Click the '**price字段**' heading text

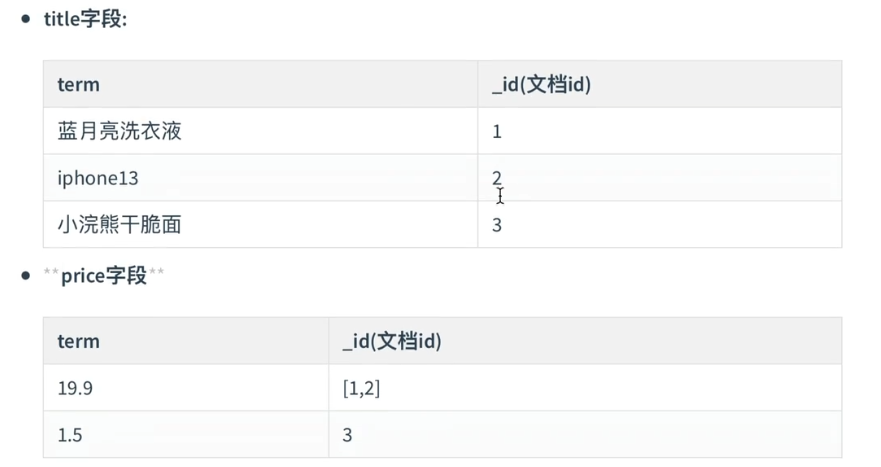coord(104,276)
